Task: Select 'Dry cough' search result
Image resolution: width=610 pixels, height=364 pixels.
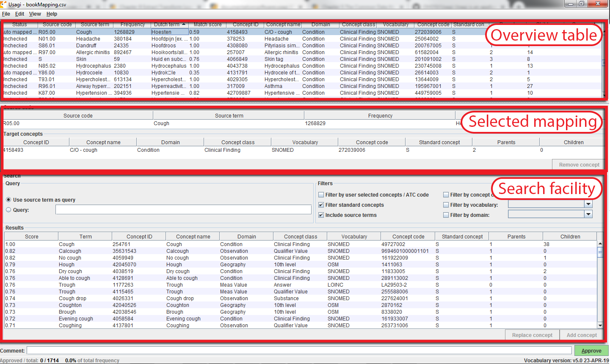Action: (x=301, y=271)
